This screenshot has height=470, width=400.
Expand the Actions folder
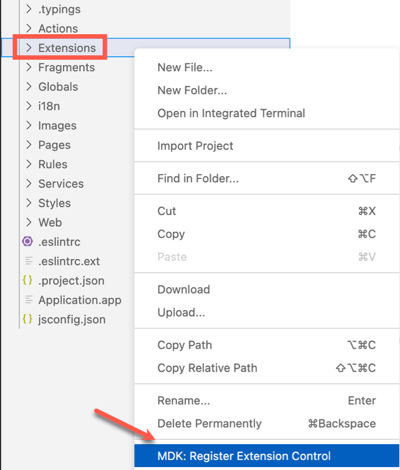58,28
